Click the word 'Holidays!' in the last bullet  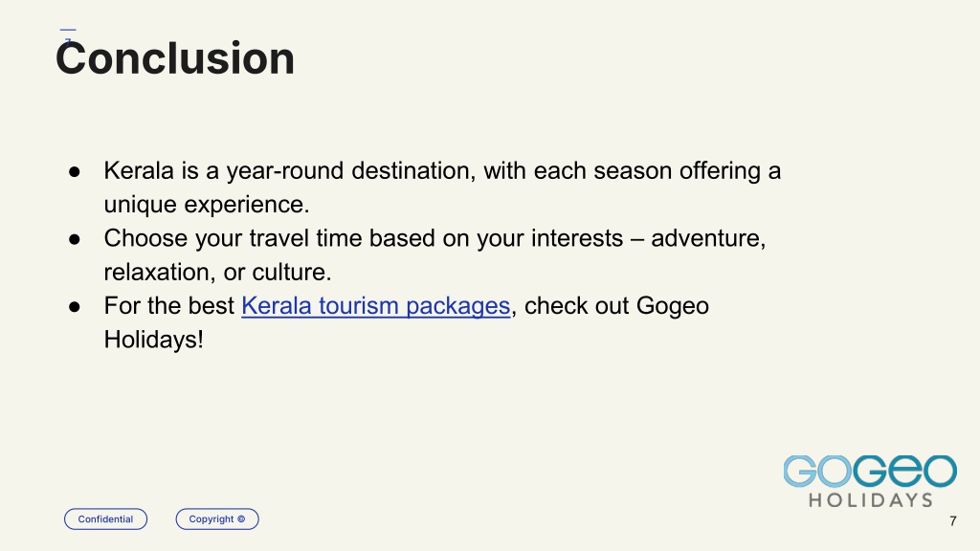[x=154, y=340]
